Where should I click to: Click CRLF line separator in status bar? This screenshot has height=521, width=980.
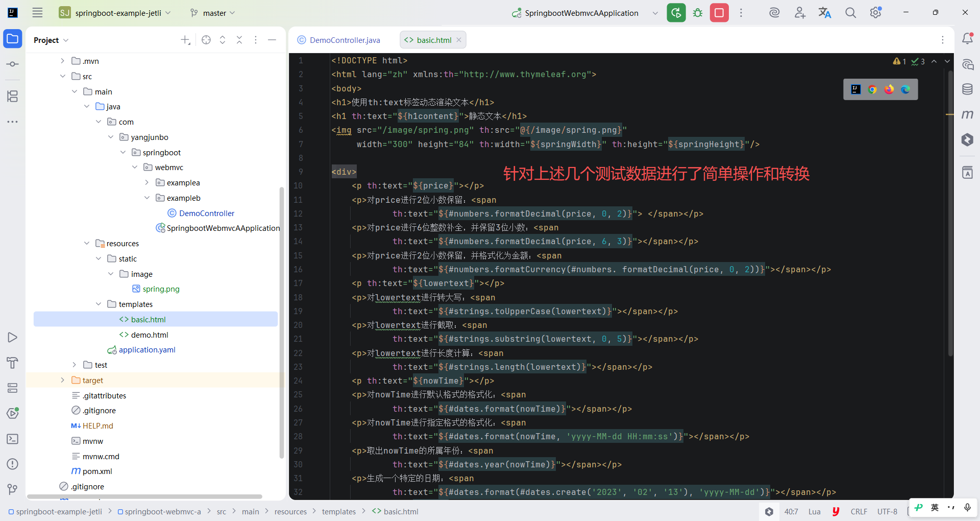click(859, 511)
